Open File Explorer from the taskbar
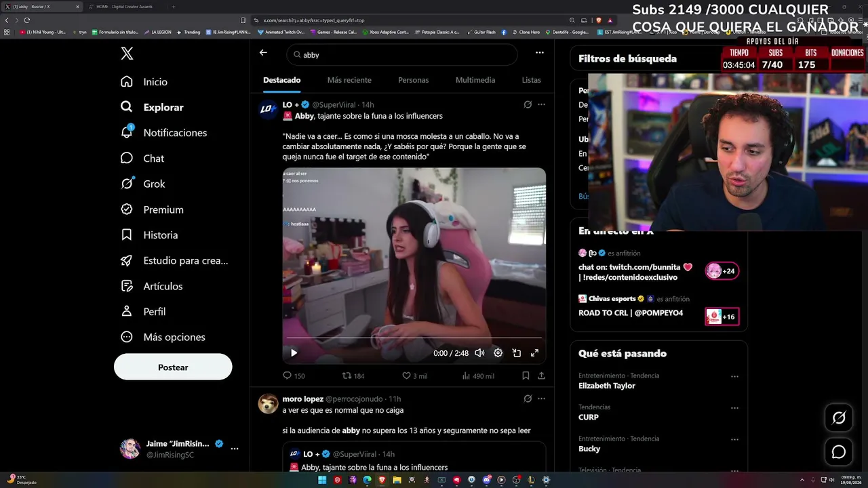This screenshot has height=488, width=868. (x=397, y=480)
